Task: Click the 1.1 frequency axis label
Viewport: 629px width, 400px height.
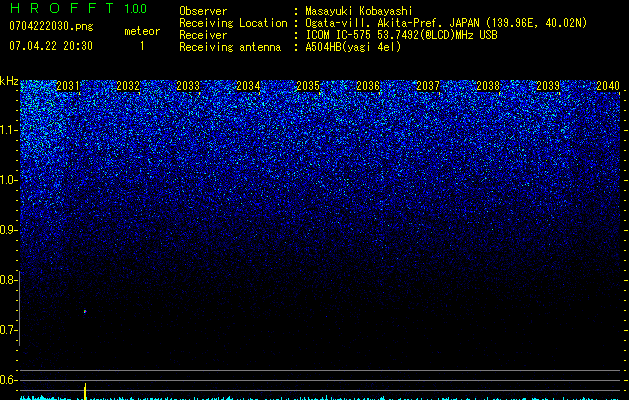Action: point(8,130)
